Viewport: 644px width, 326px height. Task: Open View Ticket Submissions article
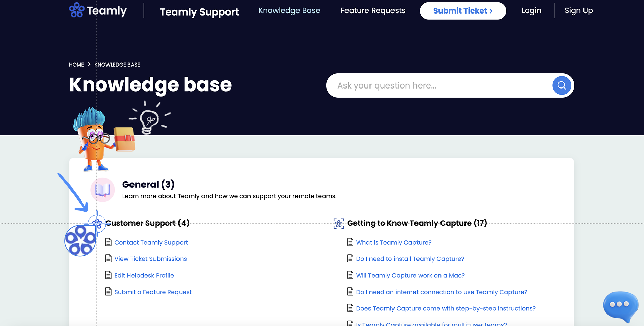click(150, 259)
